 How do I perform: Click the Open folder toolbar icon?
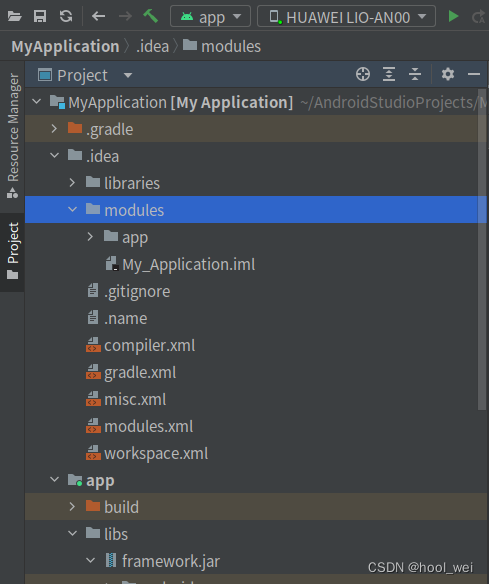[15, 16]
